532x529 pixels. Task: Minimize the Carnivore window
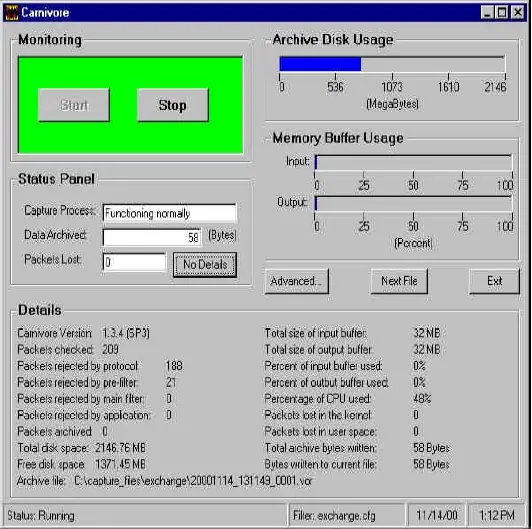point(487,13)
